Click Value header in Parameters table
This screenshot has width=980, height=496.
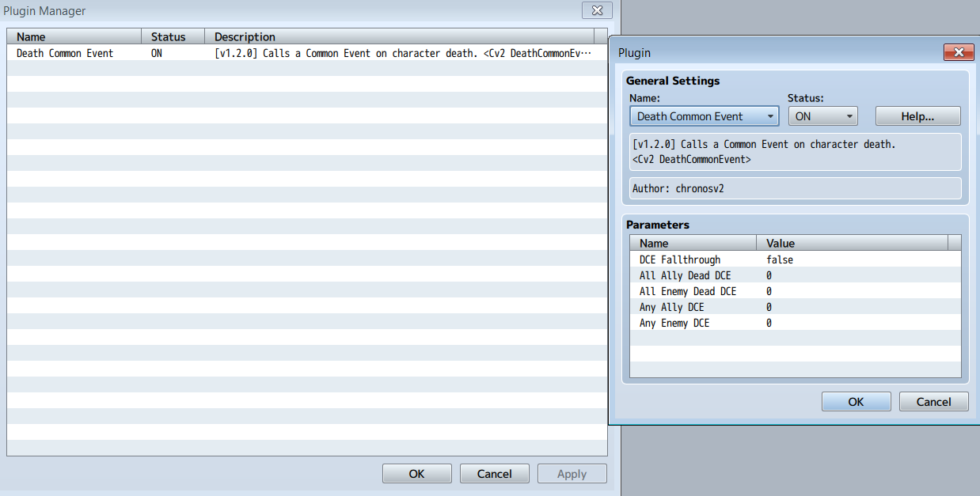click(x=852, y=243)
